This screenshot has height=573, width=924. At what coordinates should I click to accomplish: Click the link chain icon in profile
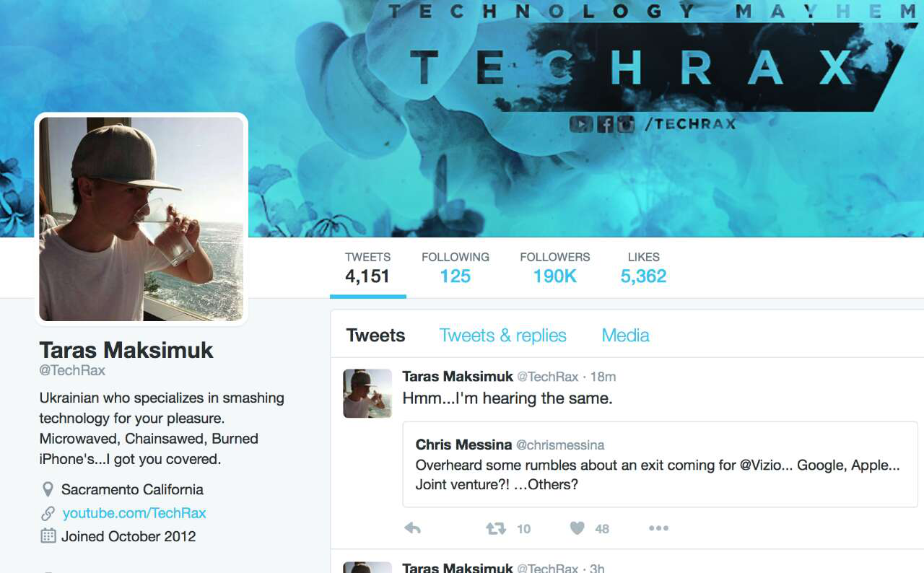48,513
